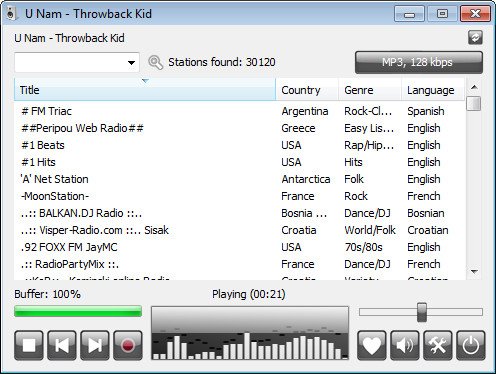Start recording with the red record button
The height and width of the screenshot is (374, 496).
128,345
